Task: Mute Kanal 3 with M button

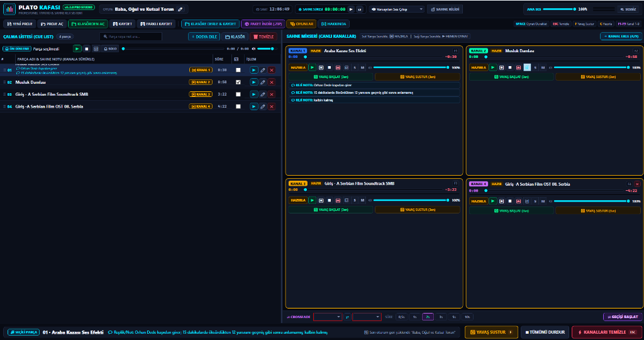Action: click(x=362, y=200)
